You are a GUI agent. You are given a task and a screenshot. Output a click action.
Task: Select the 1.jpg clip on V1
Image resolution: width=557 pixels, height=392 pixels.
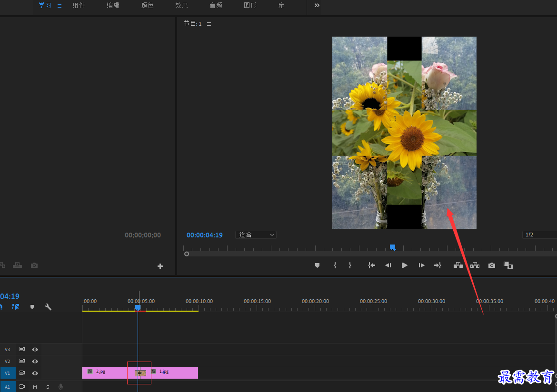(172, 373)
